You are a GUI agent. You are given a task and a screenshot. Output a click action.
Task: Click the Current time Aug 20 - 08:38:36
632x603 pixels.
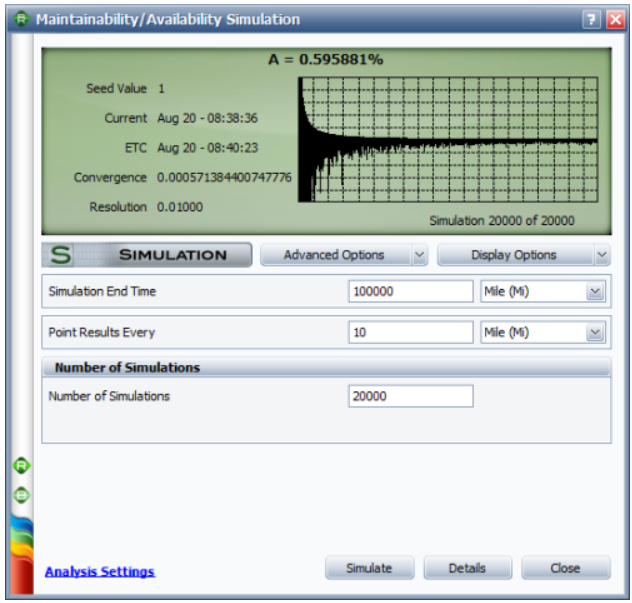pos(208,118)
